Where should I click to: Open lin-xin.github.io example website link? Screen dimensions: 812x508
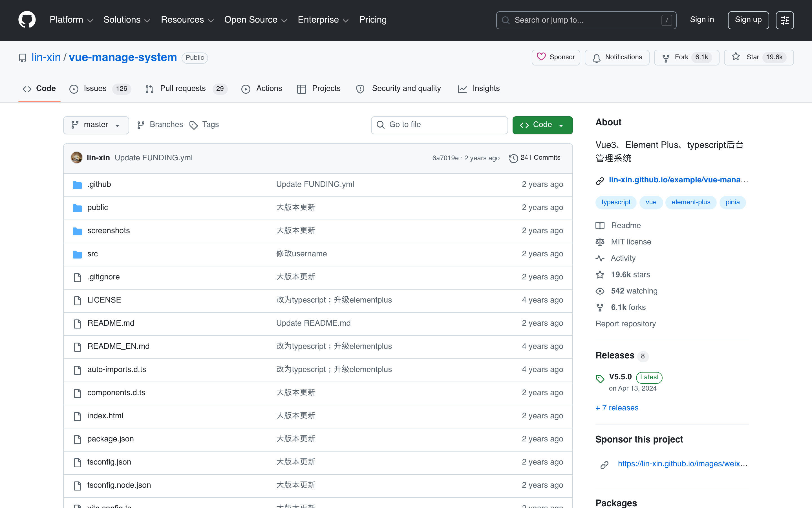pyautogui.click(x=678, y=180)
